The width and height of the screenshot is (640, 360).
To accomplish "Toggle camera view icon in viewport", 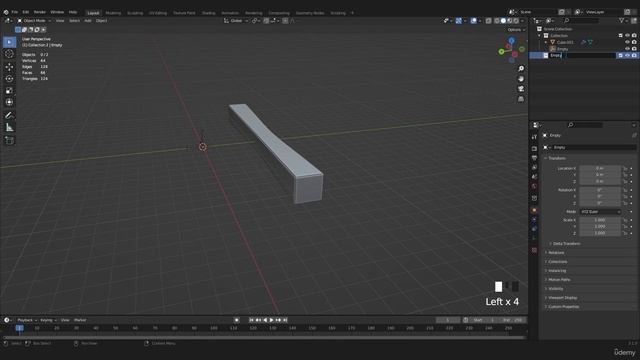I will click(x=521, y=89).
